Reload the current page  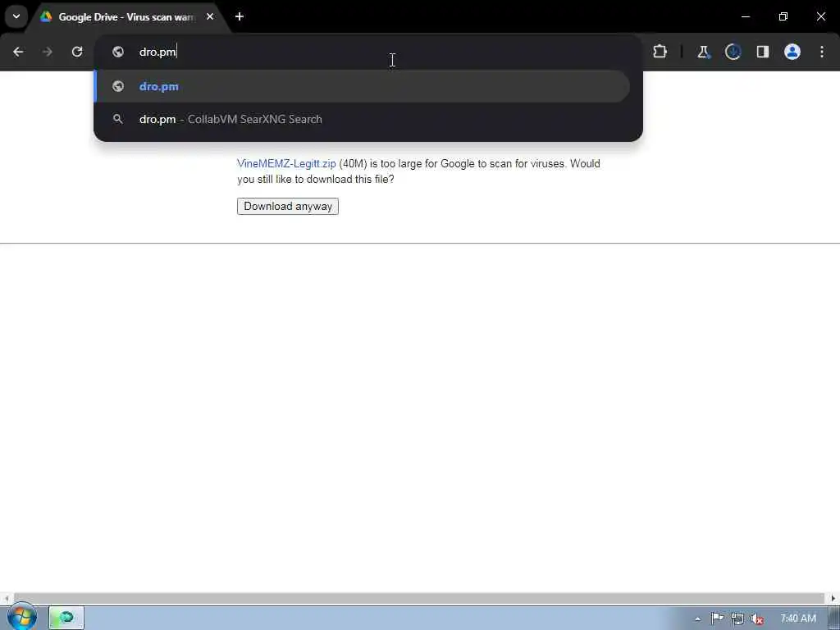pyautogui.click(x=77, y=52)
